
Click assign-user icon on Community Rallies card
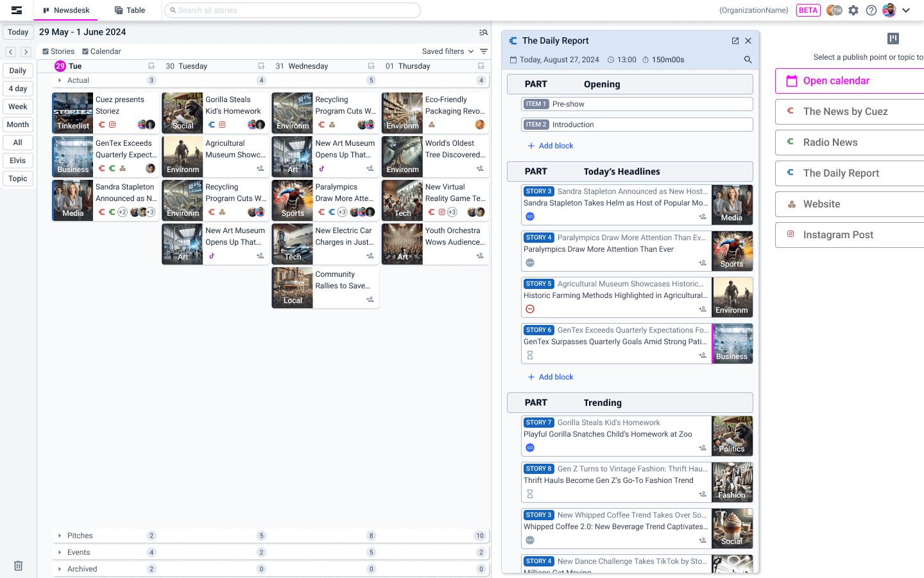[x=370, y=299]
